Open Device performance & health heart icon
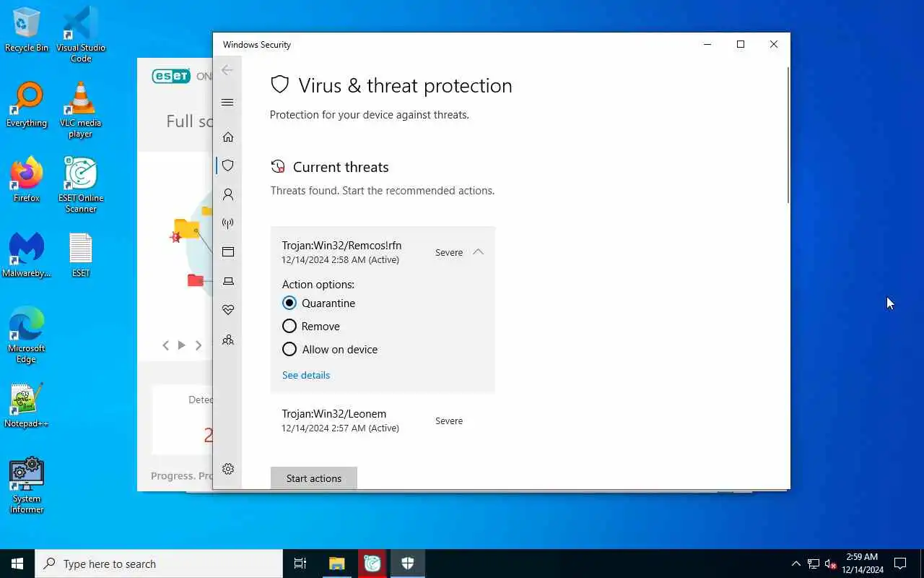924x578 pixels. click(x=228, y=310)
